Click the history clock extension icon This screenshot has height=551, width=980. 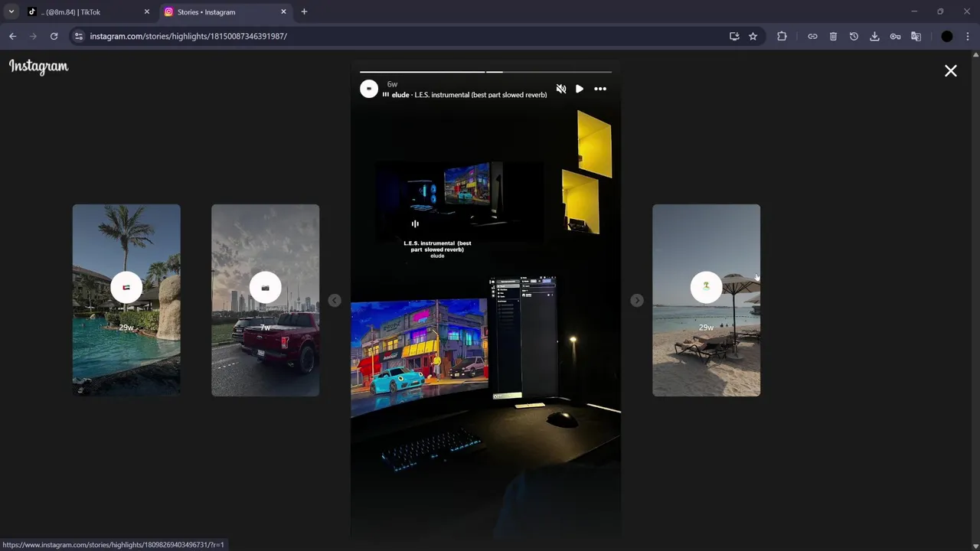click(854, 36)
